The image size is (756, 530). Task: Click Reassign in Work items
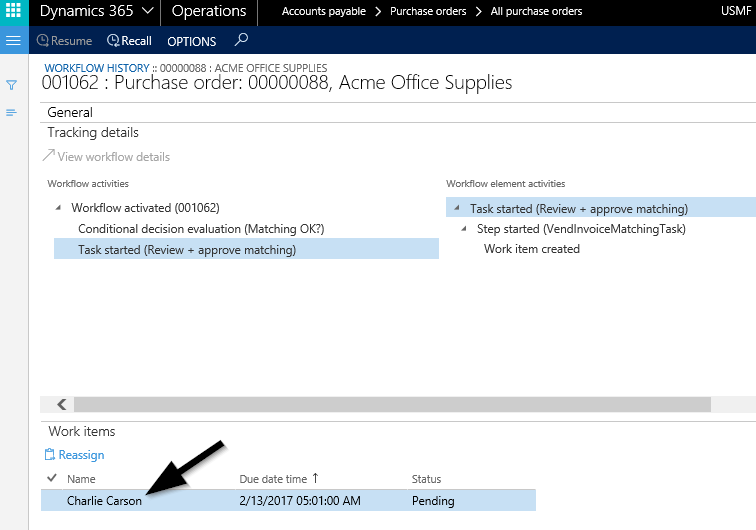[75, 455]
